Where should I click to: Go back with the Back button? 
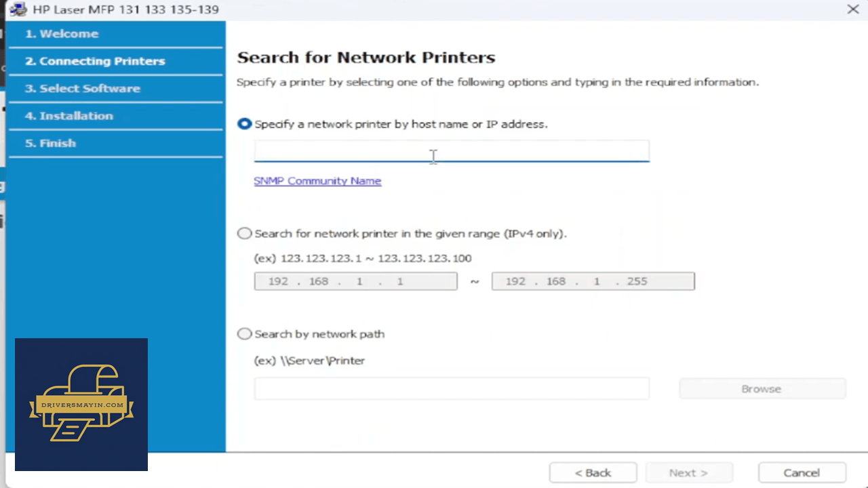click(593, 472)
